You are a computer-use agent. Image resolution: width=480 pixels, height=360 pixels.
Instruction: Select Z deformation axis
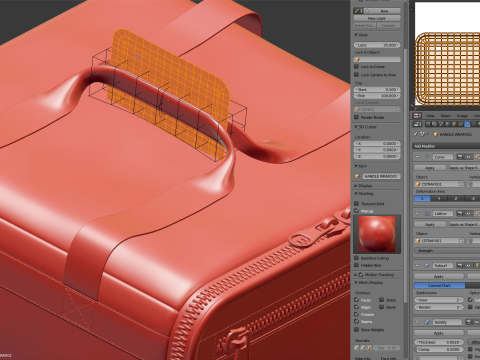pyautogui.click(x=456, y=198)
